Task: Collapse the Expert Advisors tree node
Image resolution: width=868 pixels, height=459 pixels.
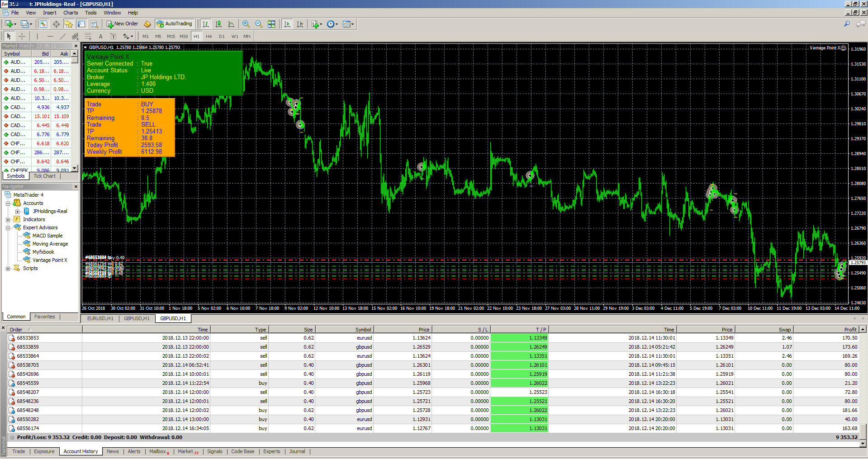Action: 8,228
